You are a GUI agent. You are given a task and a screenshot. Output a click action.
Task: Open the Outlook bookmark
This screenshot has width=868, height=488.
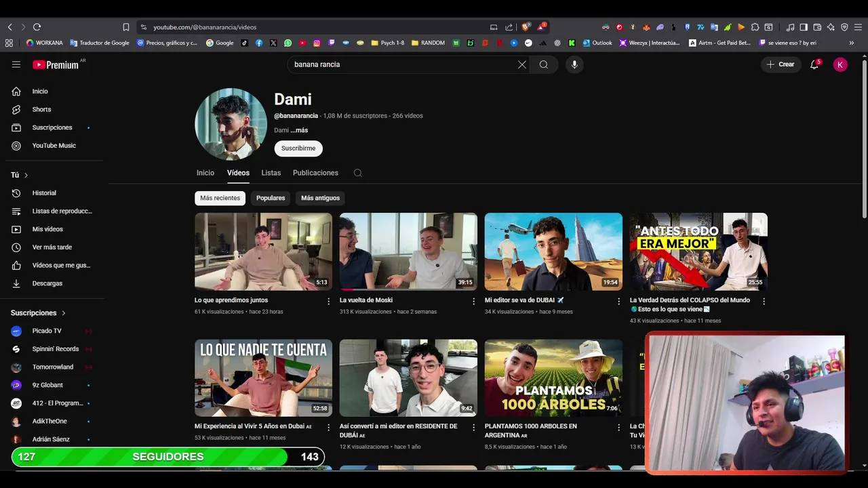[597, 43]
